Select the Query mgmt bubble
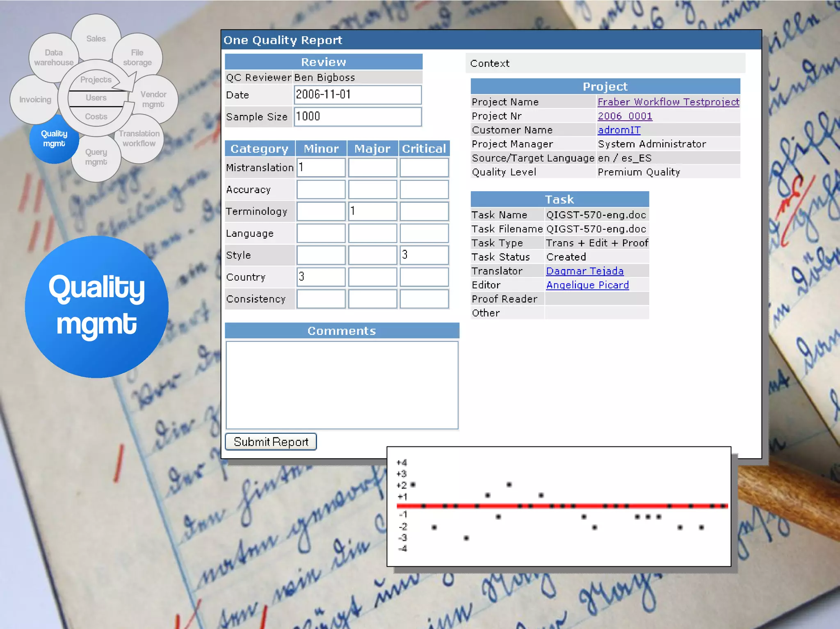Image resolution: width=840 pixels, height=629 pixels. point(96,157)
